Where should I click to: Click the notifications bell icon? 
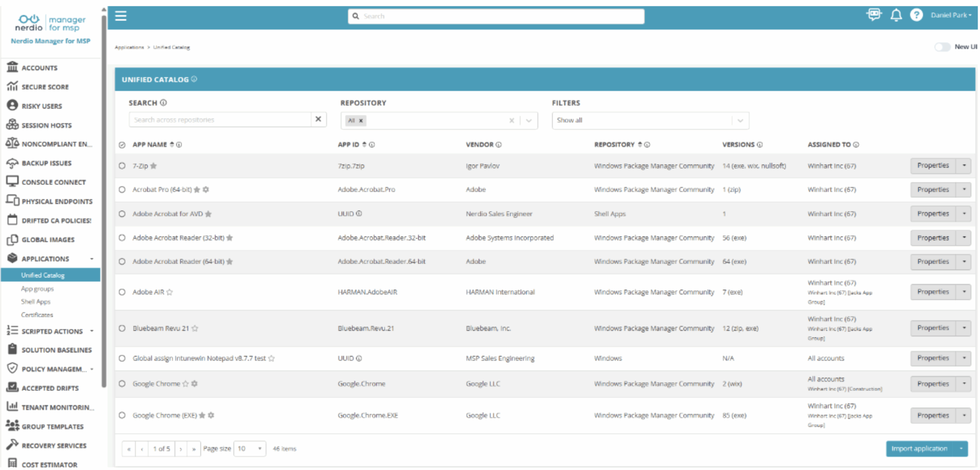(x=895, y=15)
